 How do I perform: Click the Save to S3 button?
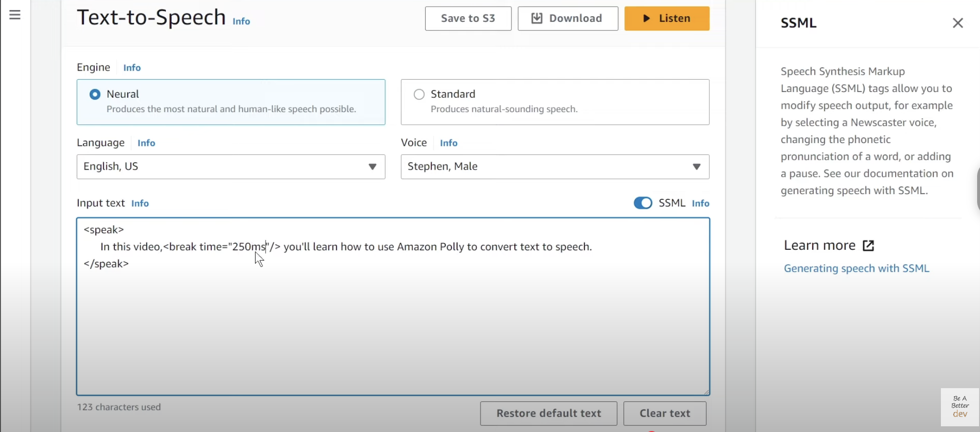pyautogui.click(x=468, y=19)
